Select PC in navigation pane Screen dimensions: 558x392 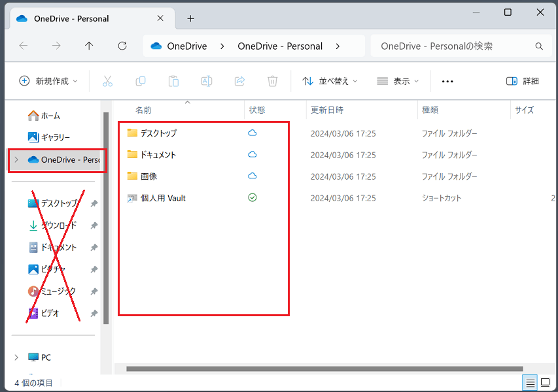(x=39, y=357)
